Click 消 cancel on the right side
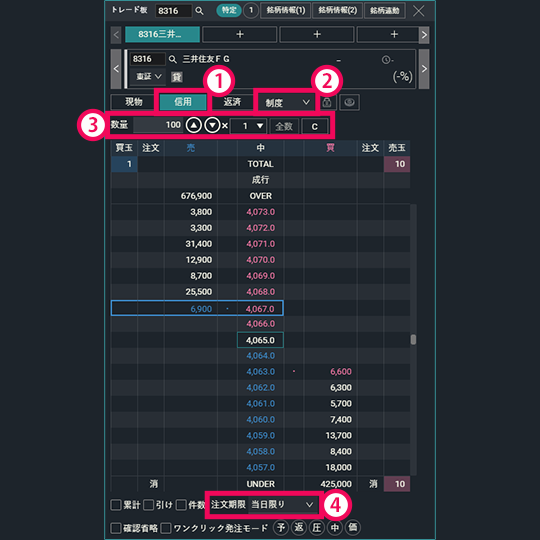The image size is (540, 540). point(373,484)
